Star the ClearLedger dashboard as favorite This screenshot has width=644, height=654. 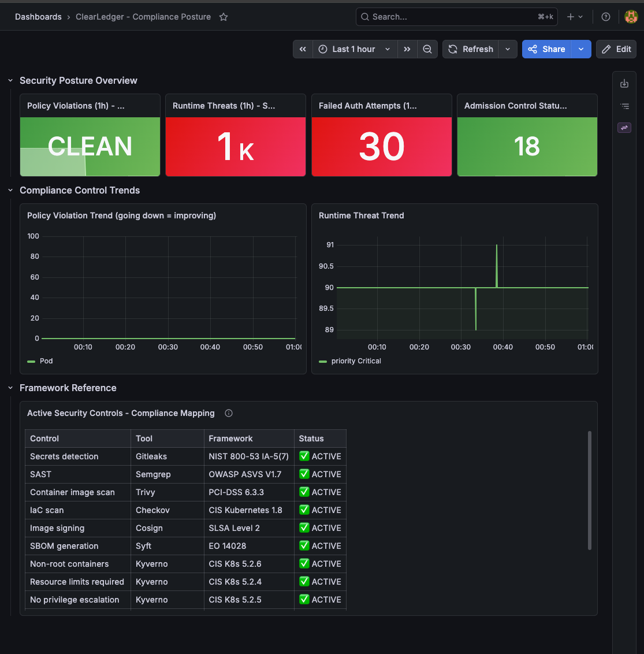click(224, 17)
